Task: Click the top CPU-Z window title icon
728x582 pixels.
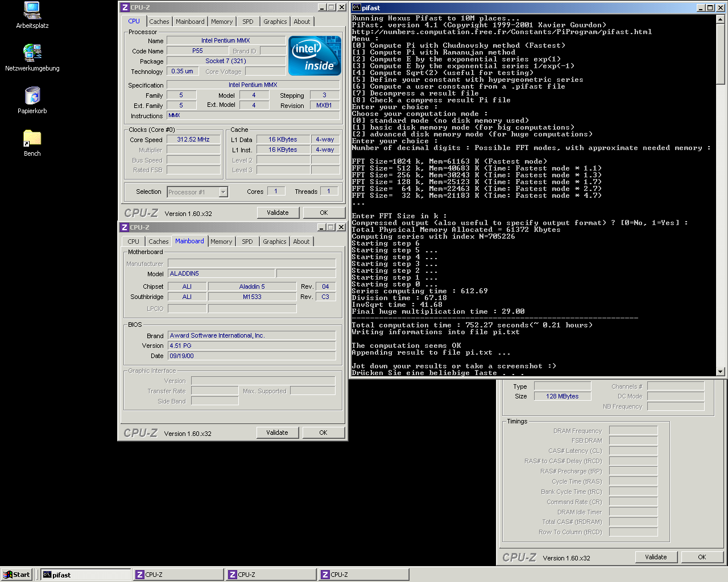Action: coord(125,7)
